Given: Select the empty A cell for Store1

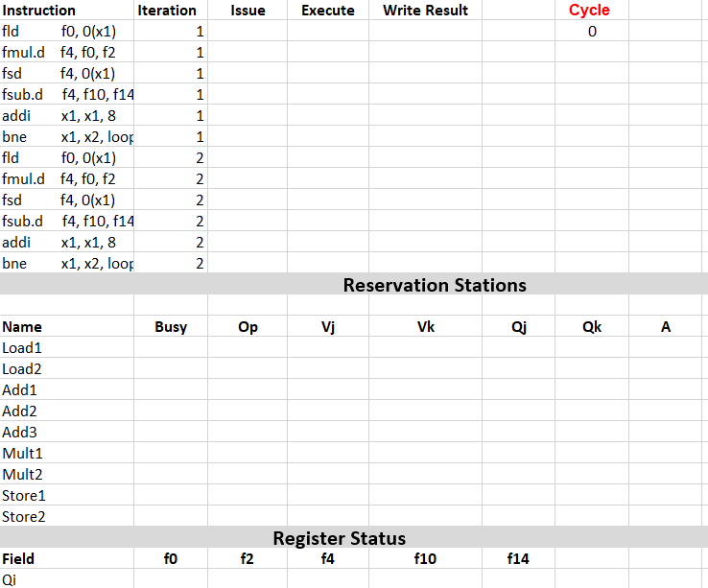Looking at the screenshot, I should pos(665,495).
